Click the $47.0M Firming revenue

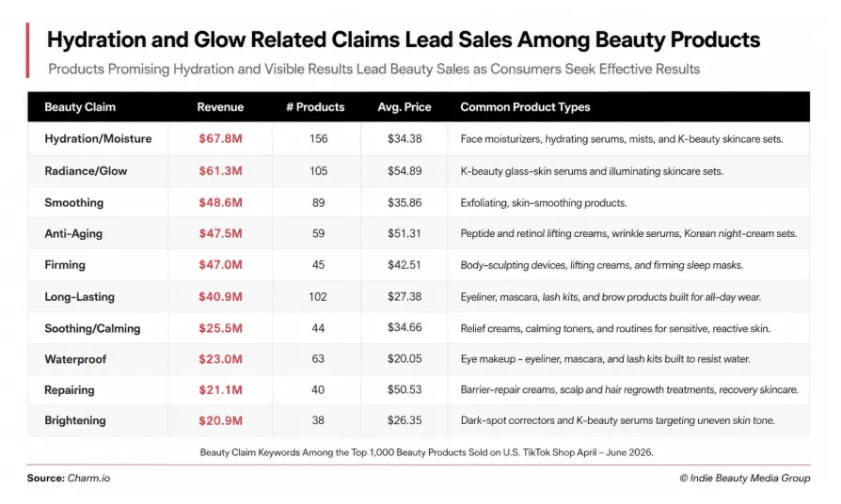pos(220,265)
